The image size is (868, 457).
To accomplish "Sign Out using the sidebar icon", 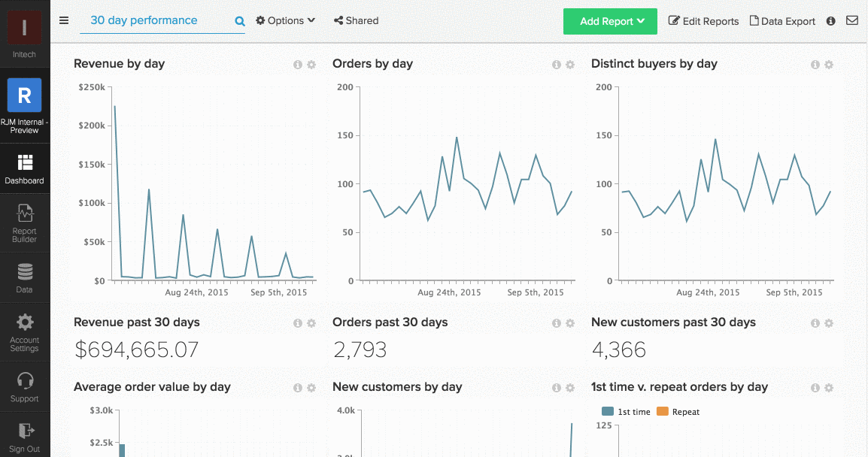I will pos(25,434).
